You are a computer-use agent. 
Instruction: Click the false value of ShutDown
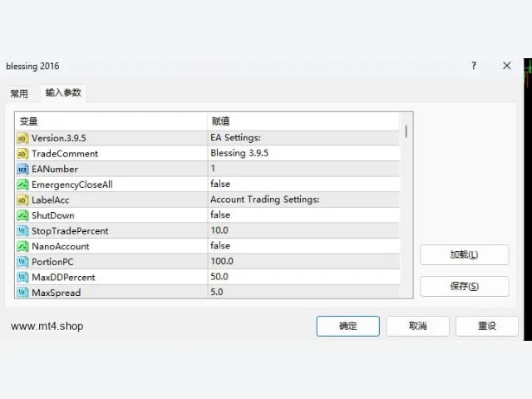click(303, 215)
